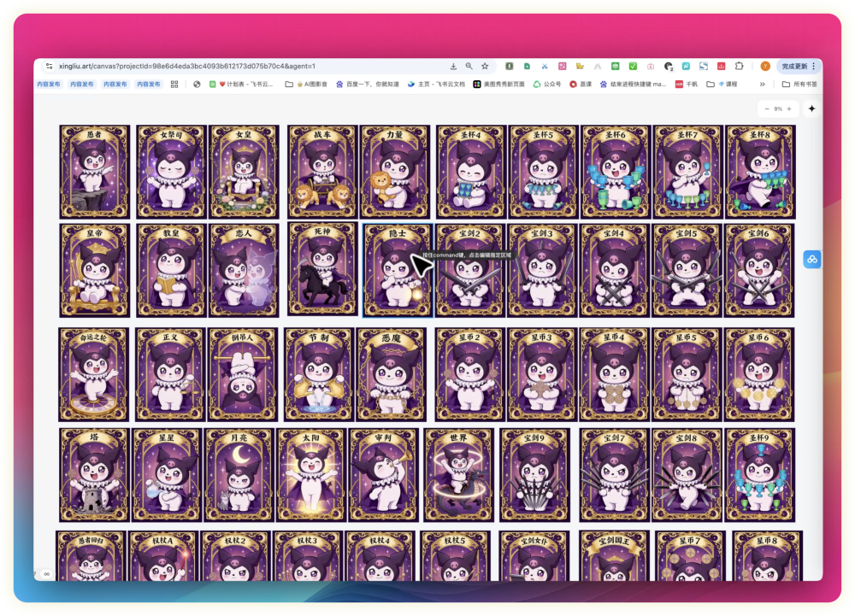Click the globe icon in bookmarks bar
Image resolution: width=855 pixels, height=616 pixels.
pos(197,85)
